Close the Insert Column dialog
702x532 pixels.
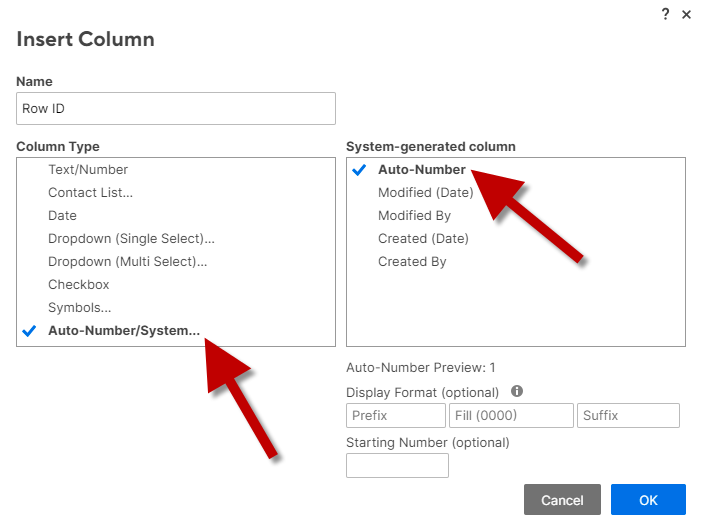click(x=686, y=15)
